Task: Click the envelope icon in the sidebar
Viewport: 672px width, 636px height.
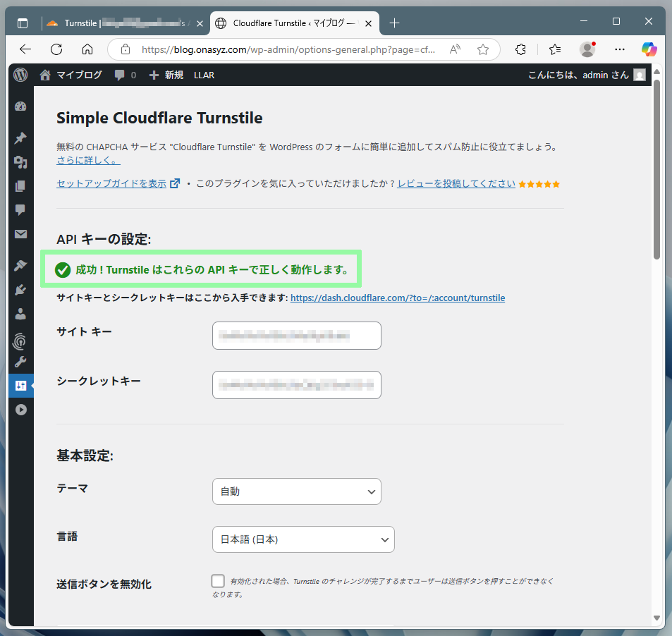Action: 20,234
